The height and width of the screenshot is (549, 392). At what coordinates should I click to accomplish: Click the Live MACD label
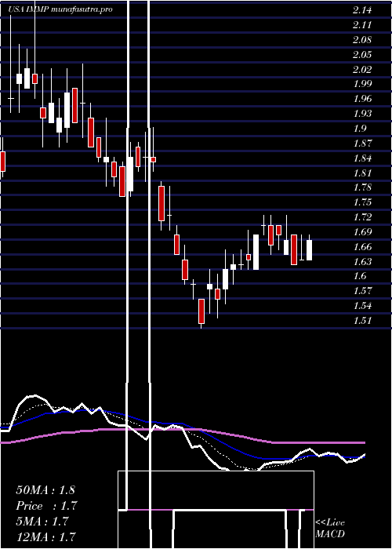coord(330,529)
